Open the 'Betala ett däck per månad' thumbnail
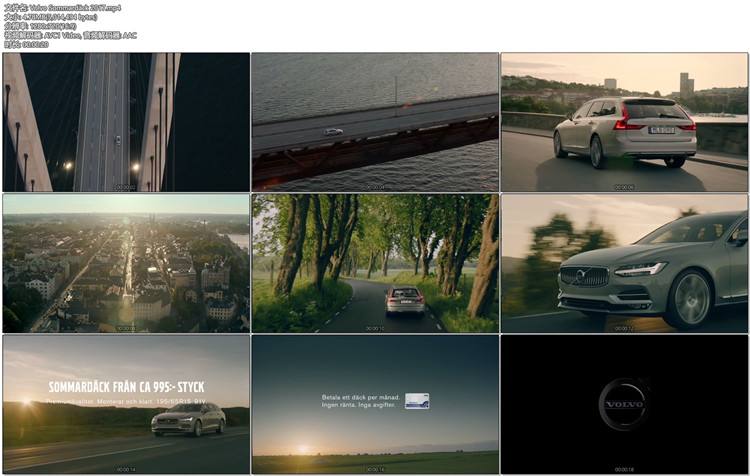 [x=375, y=404]
